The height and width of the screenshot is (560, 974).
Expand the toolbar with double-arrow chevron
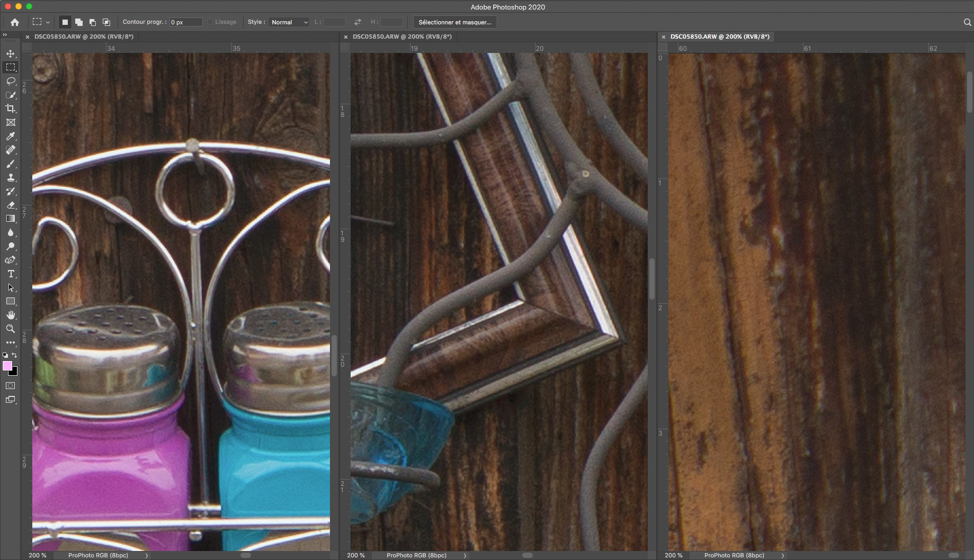(5, 35)
